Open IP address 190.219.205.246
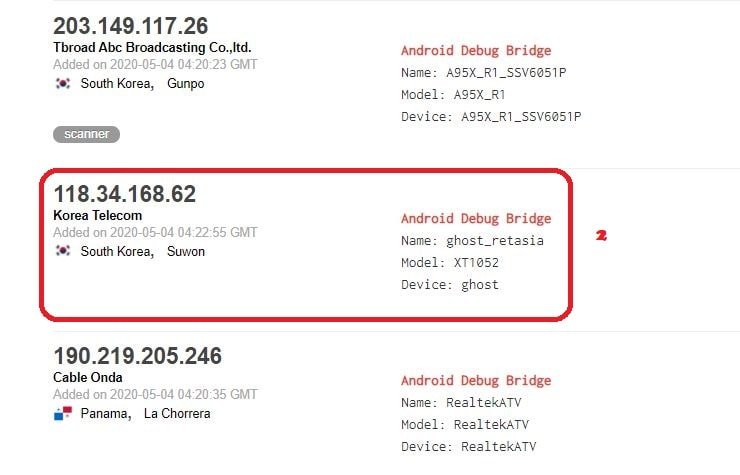The width and height of the screenshot is (740, 475). coord(137,356)
